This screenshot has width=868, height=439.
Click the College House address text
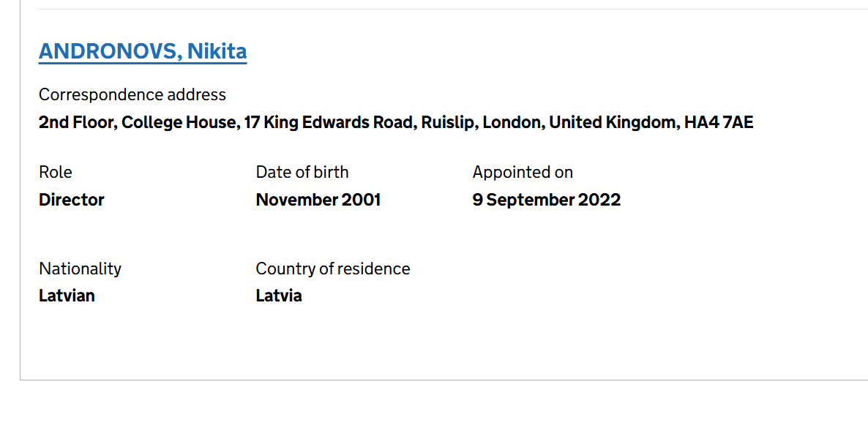coord(179,122)
